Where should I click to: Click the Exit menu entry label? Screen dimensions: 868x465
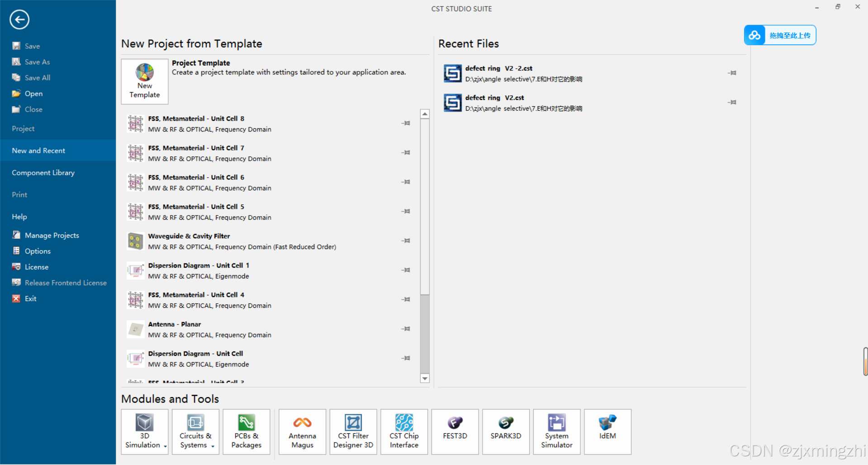click(x=31, y=298)
